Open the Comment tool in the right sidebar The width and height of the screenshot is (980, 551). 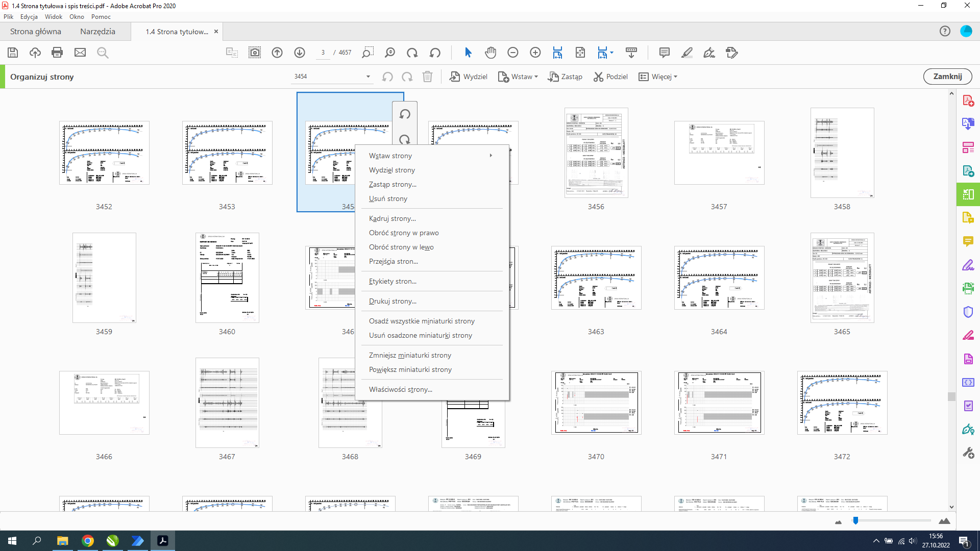(x=968, y=241)
